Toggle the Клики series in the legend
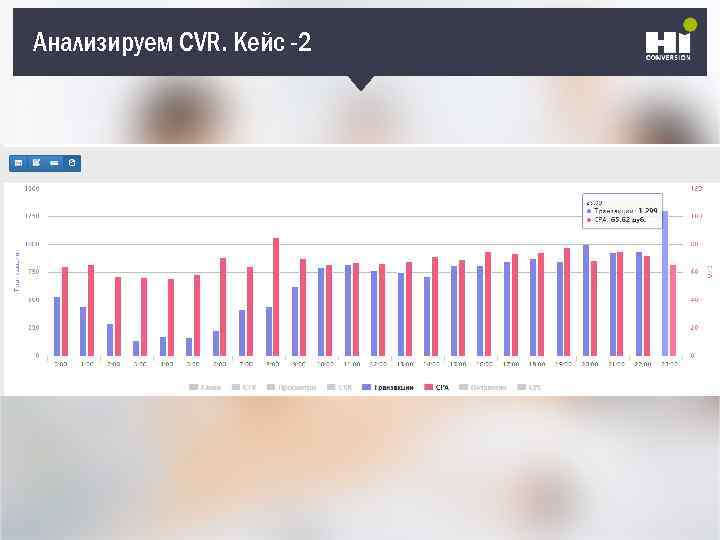The width and height of the screenshot is (720, 540). (205, 388)
